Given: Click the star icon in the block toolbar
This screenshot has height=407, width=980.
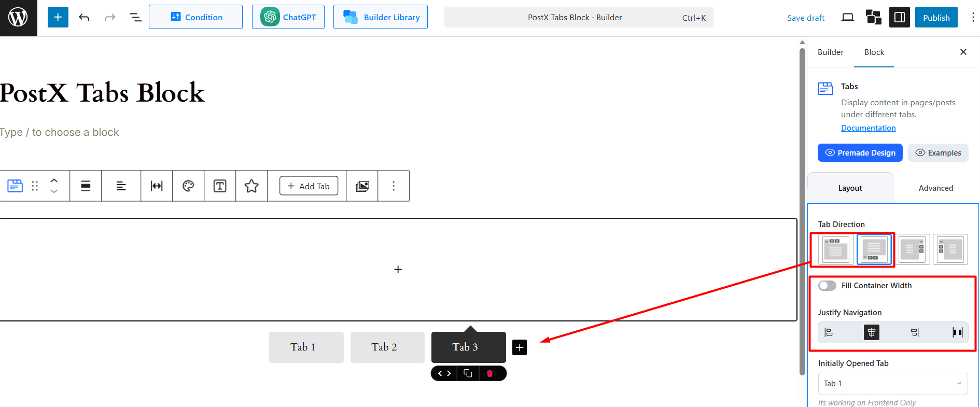Looking at the screenshot, I should tap(251, 186).
